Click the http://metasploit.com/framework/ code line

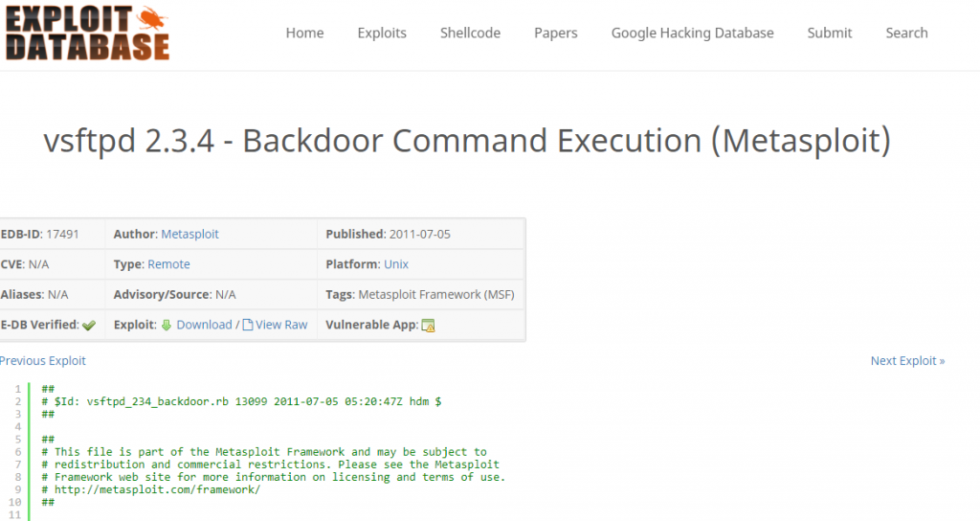(150, 489)
